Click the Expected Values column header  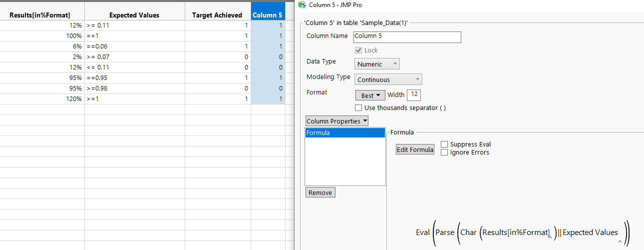point(134,15)
